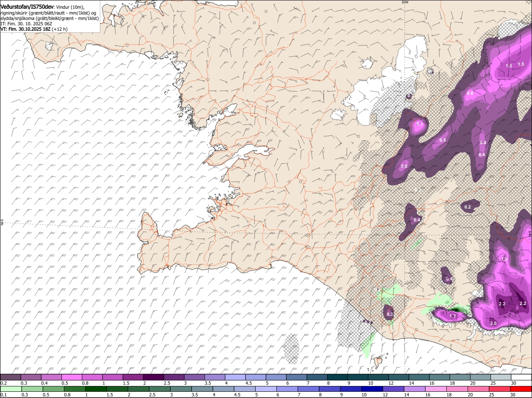The image size is (532, 398).
Task: Pick the lower scale swatch between 10 and 12
Action: [x=372, y=389]
